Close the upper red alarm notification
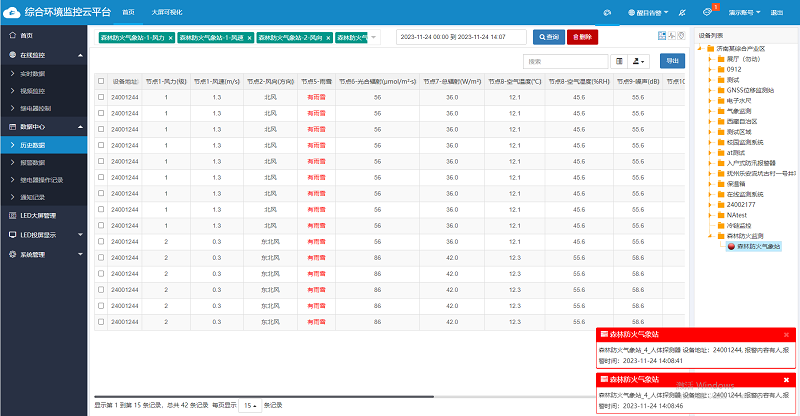800x416 pixels. click(x=786, y=335)
